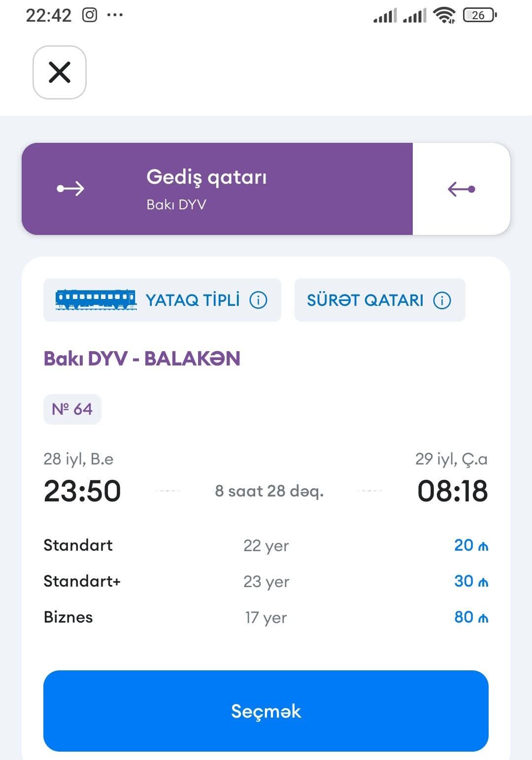532x760 pixels.
Task: Tap the 80 manat Biznes price
Action: (x=471, y=617)
